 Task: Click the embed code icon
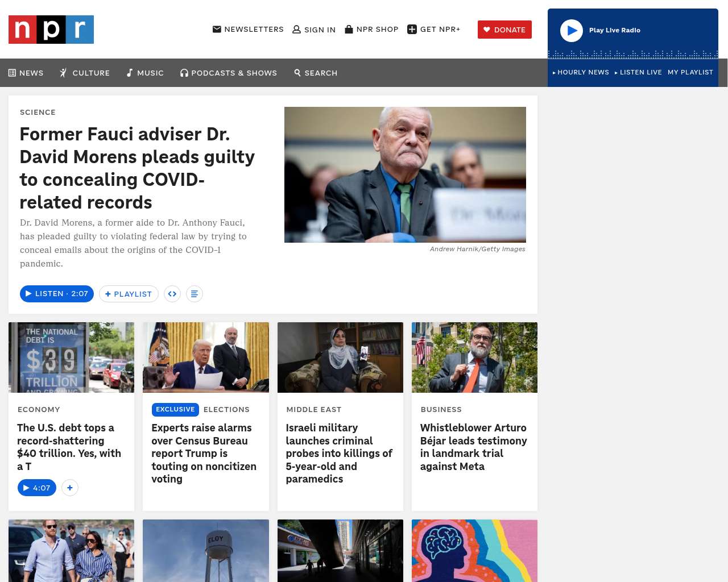(172, 294)
